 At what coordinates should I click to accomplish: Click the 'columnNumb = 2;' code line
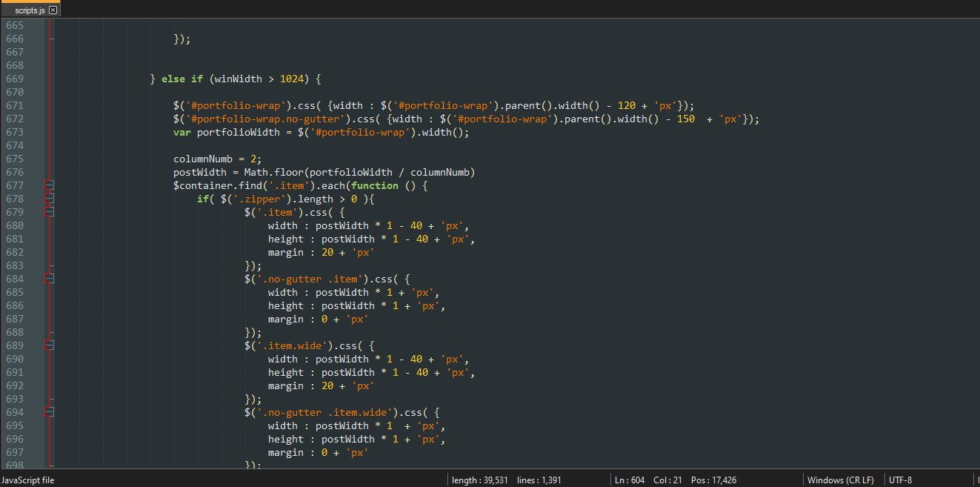coord(218,159)
